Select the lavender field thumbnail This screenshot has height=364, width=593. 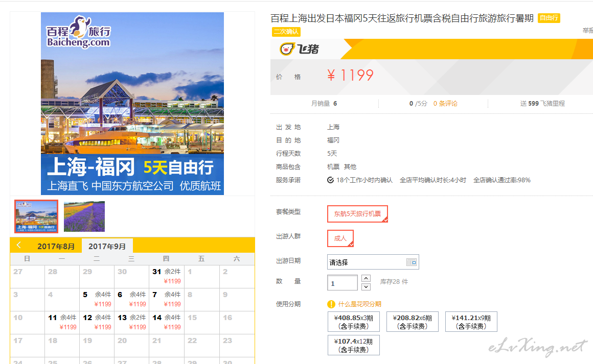pyautogui.click(x=84, y=216)
